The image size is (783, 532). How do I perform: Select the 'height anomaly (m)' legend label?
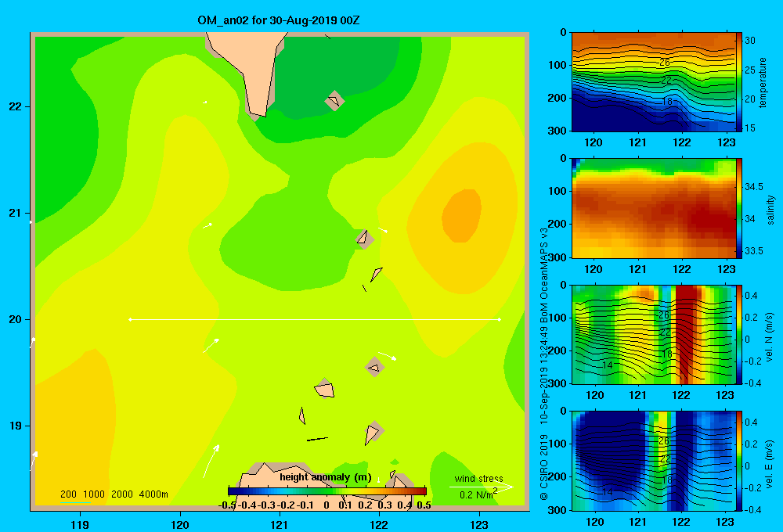click(326, 477)
